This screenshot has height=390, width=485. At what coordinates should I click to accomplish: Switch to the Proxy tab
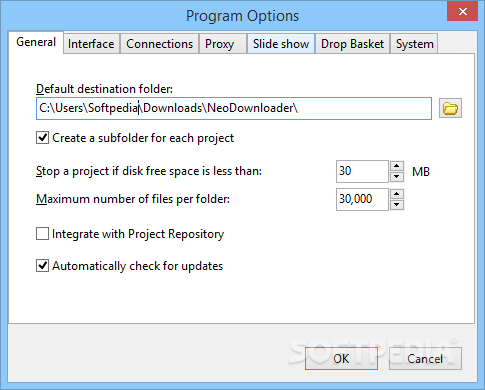point(223,44)
